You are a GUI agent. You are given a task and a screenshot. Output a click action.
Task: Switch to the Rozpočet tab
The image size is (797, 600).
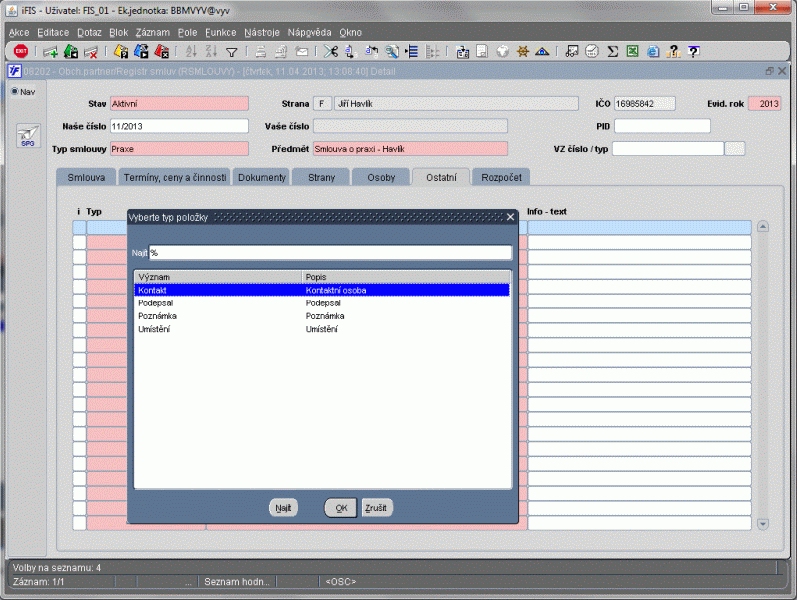point(501,177)
